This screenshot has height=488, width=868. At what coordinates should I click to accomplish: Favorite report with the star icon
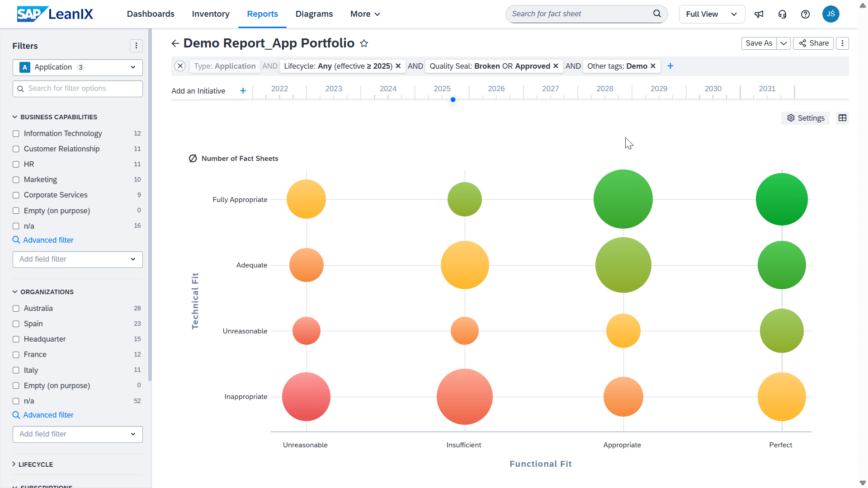coord(364,43)
